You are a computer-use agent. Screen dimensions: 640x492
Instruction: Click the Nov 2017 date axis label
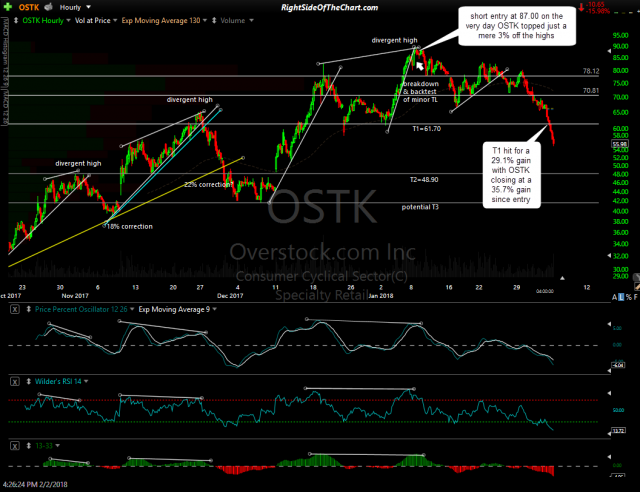[x=75, y=296]
